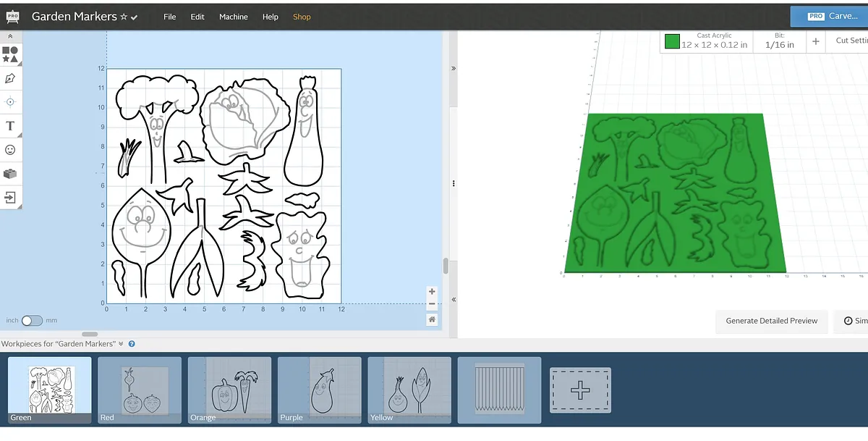
Task: Collapse the Workpieces panel chevron
Action: 122,344
